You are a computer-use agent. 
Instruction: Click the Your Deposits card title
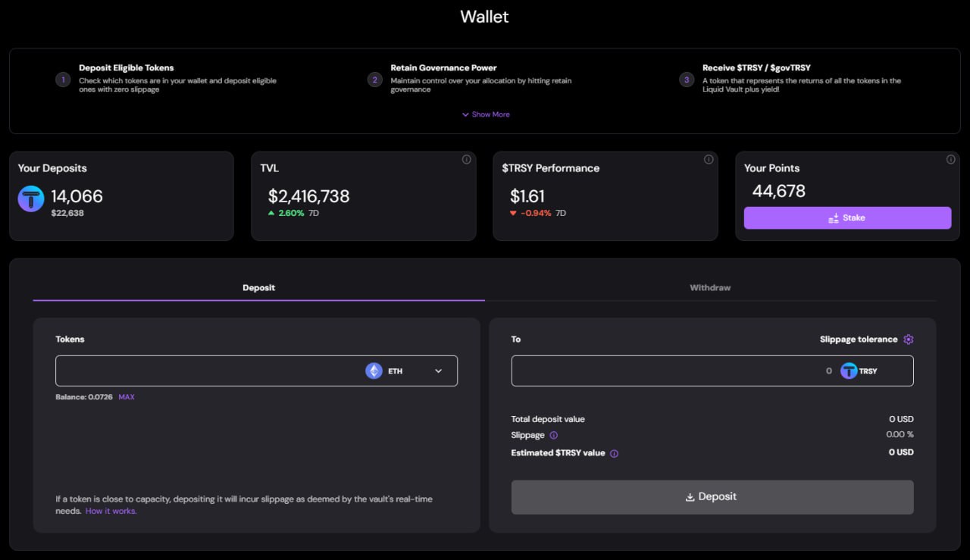(x=52, y=168)
